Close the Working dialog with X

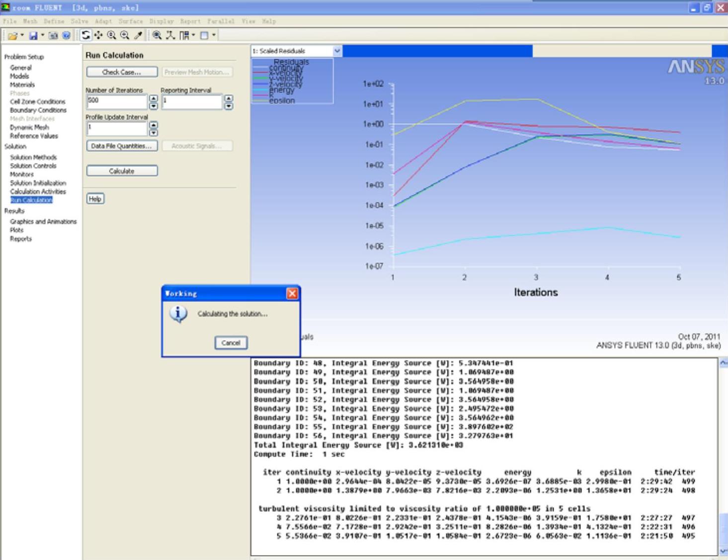[292, 294]
